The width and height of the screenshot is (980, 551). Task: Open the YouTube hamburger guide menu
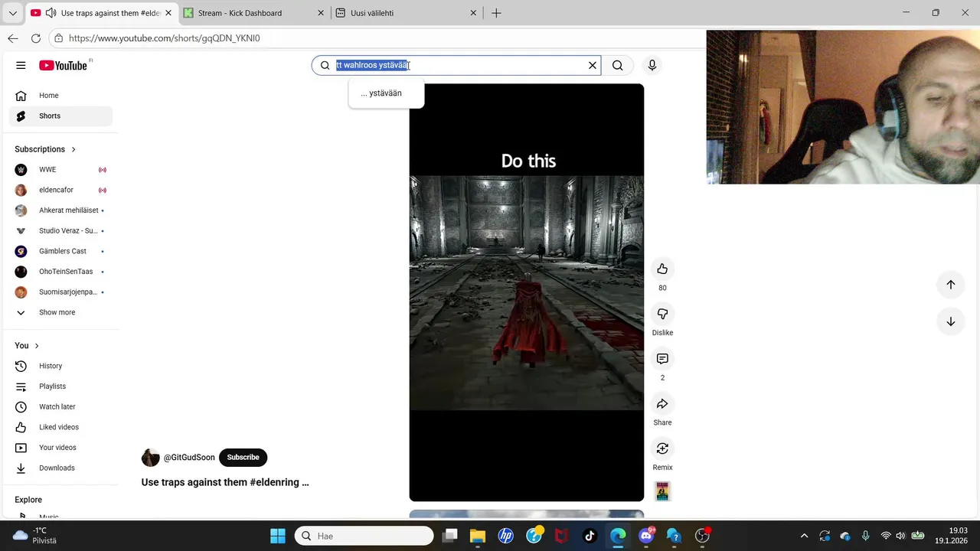pos(21,65)
